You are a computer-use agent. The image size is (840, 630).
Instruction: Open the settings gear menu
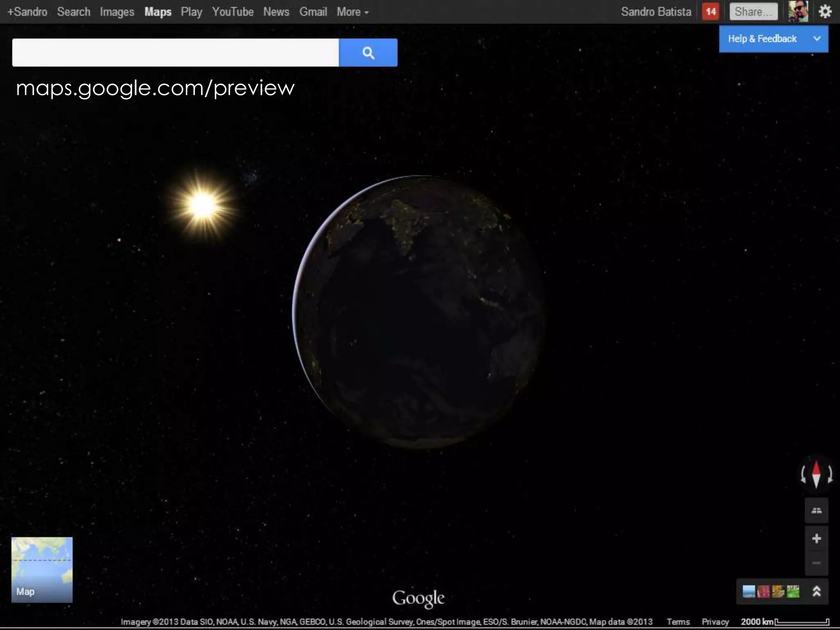825,11
